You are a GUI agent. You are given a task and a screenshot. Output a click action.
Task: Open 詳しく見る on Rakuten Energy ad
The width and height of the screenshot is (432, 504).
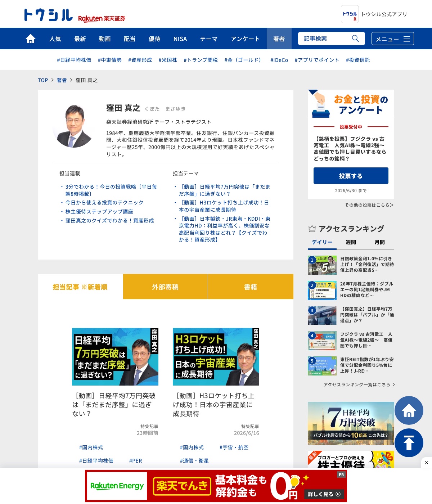point(324,494)
